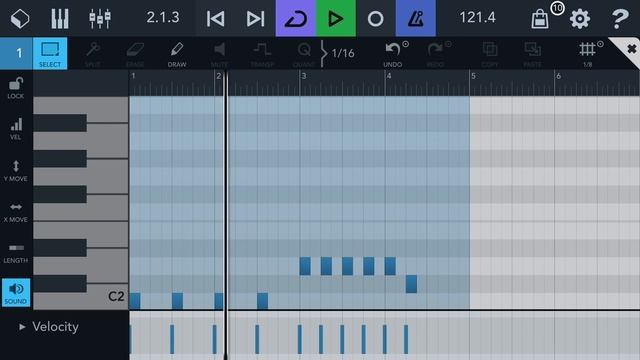
Task: Select the note after bar 4
Action: click(411, 284)
